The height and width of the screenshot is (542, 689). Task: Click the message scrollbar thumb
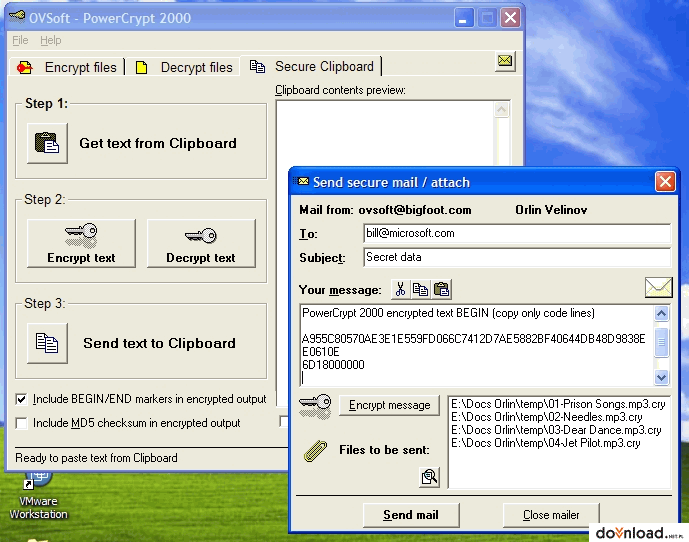(661, 342)
